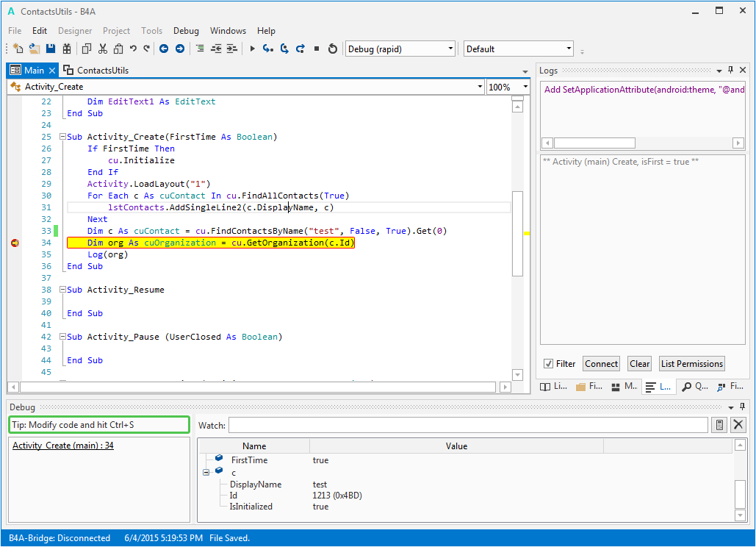
Task: Open the Activity_Create sub selector dropdown
Action: [x=479, y=87]
